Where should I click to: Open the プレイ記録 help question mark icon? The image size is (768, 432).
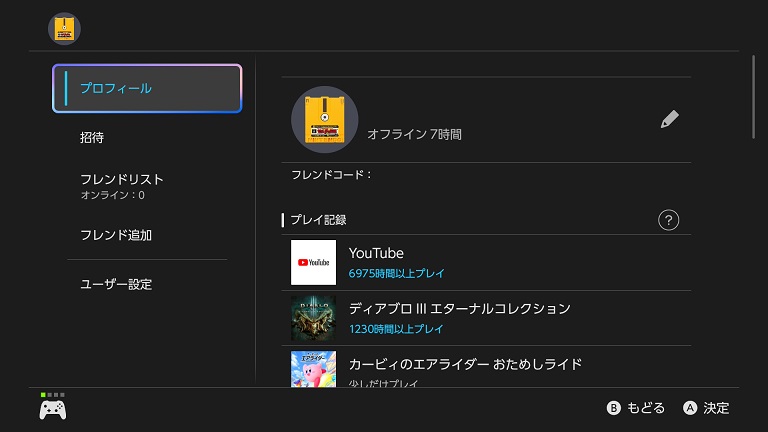(x=669, y=220)
